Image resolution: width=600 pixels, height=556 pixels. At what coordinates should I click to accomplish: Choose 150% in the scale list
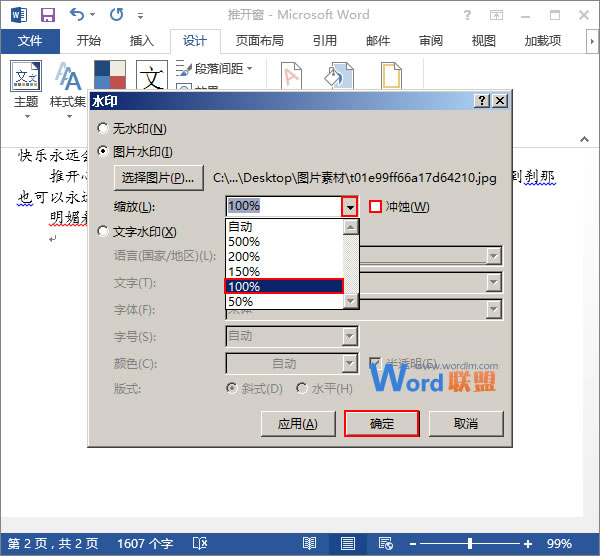[x=285, y=272]
